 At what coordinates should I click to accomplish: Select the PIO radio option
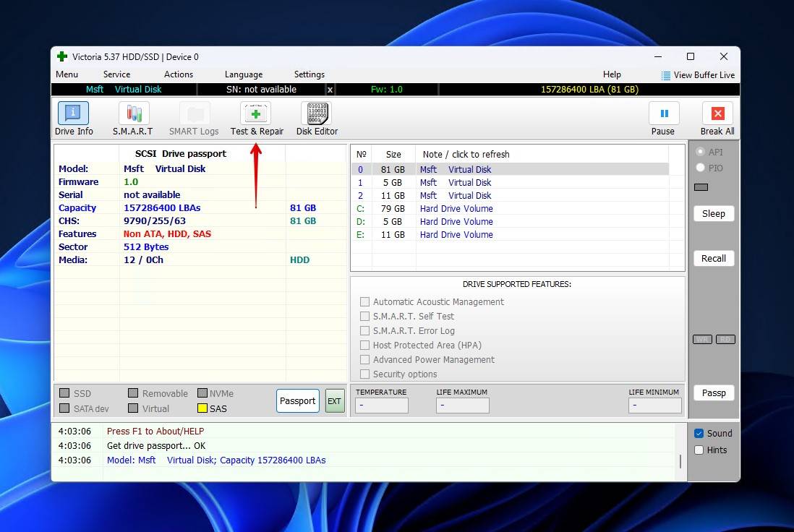[x=700, y=168]
